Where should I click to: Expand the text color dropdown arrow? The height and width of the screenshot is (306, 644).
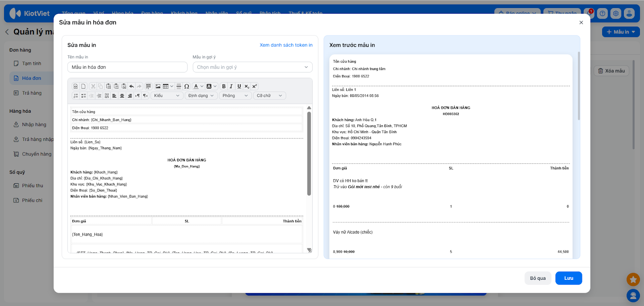pyautogui.click(x=202, y=86)
